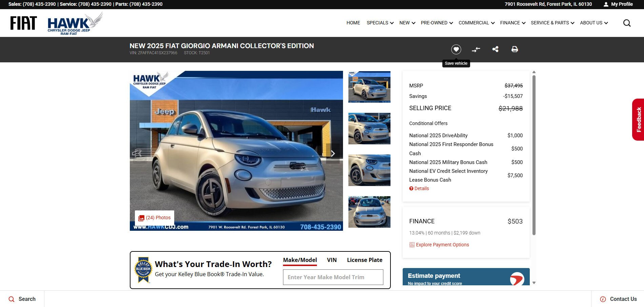The height and width of the screenshot is (307, 644).
Task: Click the print page icon
Action: [515, 49]
